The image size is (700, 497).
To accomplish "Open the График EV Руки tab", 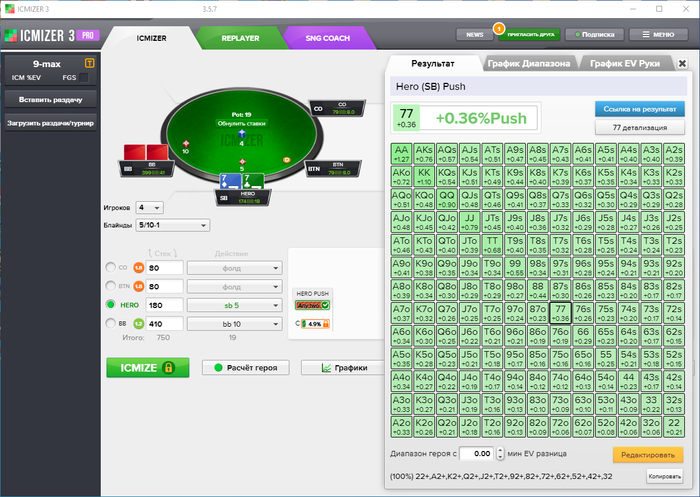I will pos(625,63).
